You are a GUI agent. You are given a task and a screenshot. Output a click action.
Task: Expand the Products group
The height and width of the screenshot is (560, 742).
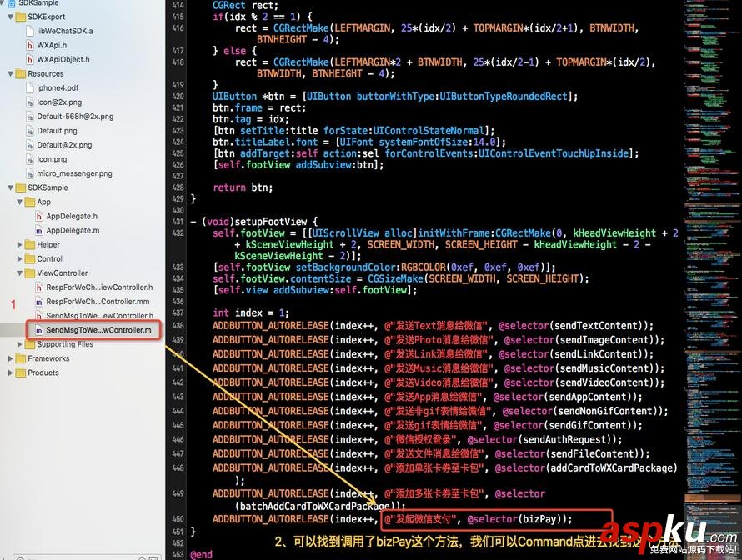(10, 372)
